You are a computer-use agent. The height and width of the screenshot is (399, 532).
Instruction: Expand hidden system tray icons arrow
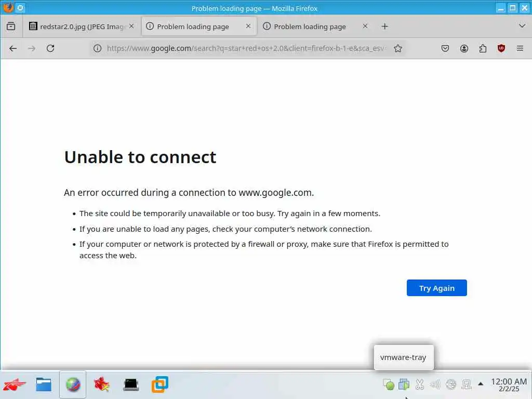pyautogui.click(x=481, y=384)
